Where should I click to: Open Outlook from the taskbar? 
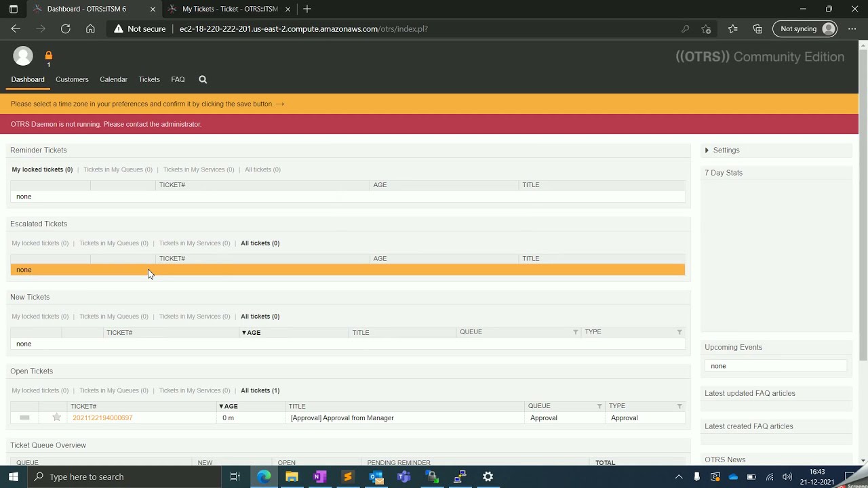point(376,476)
